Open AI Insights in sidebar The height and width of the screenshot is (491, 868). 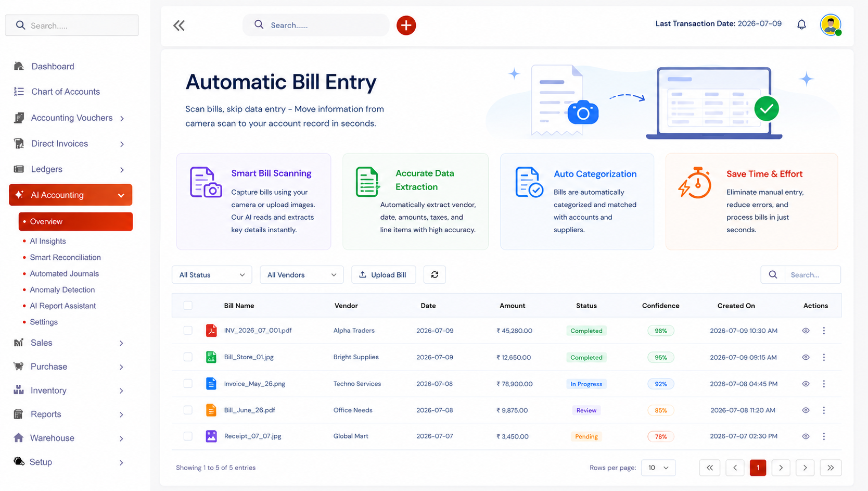(48, 241)
